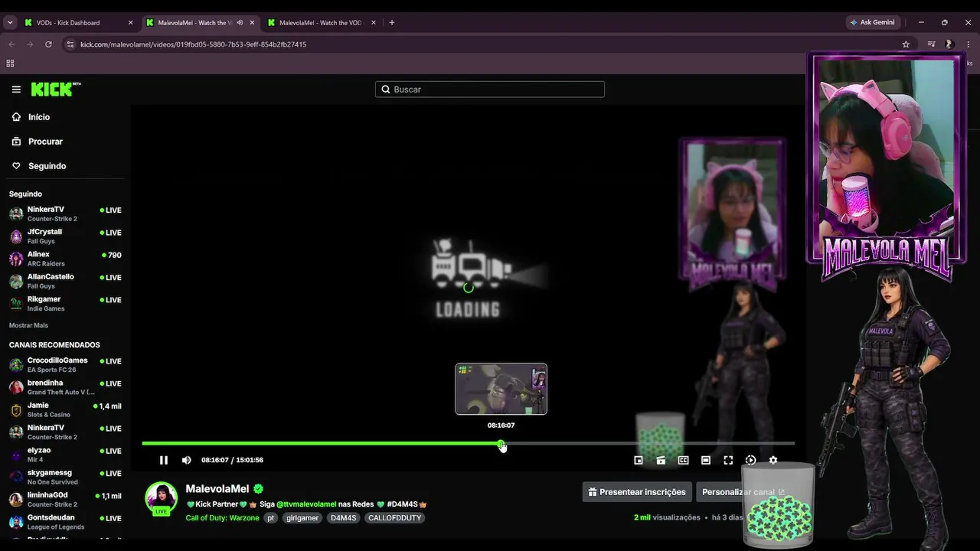This screenshot has width=980, height=551.
Task: Click the AllanCastello avatar icon
Action: [16, 281]
